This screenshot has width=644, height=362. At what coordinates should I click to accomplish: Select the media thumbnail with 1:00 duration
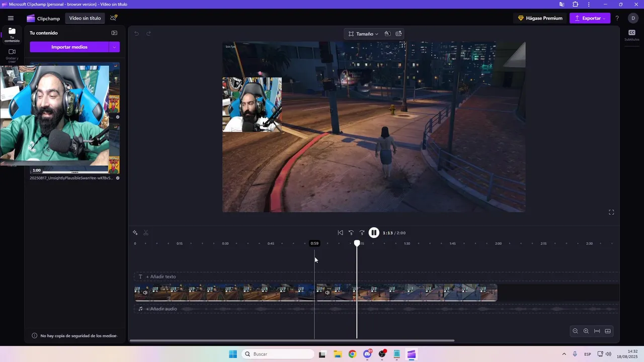[74, 148]
